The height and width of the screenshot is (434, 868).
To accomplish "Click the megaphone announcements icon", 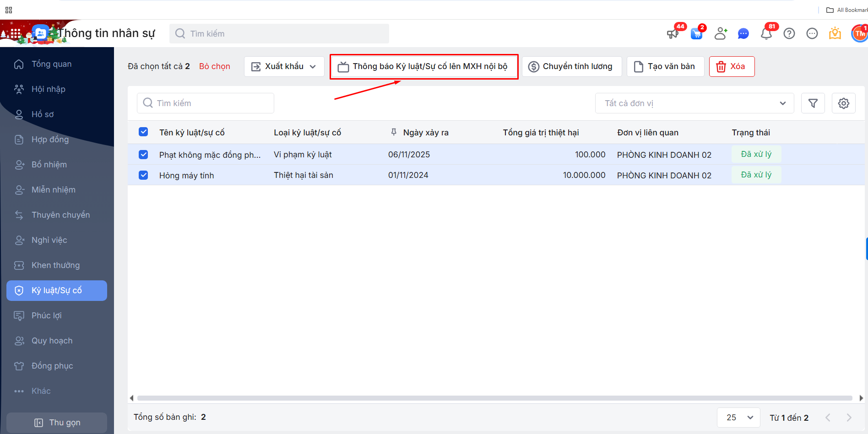I will (x=673, y=34).
